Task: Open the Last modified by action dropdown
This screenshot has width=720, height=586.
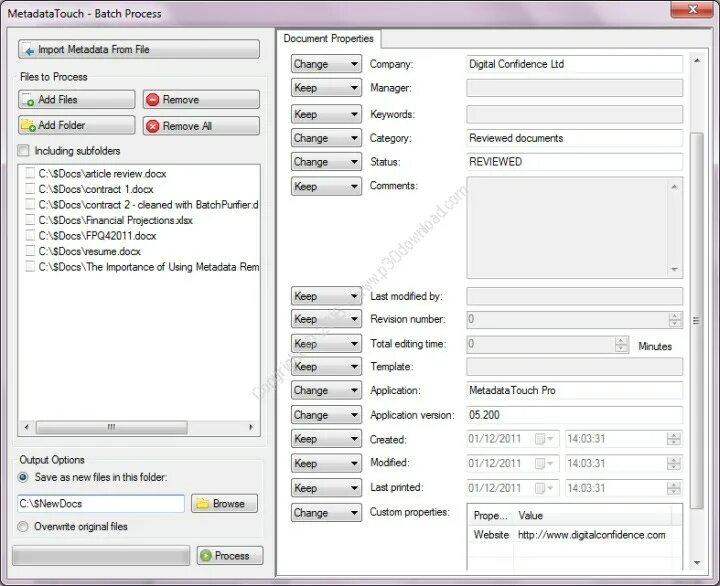Action: coord(326,296)
